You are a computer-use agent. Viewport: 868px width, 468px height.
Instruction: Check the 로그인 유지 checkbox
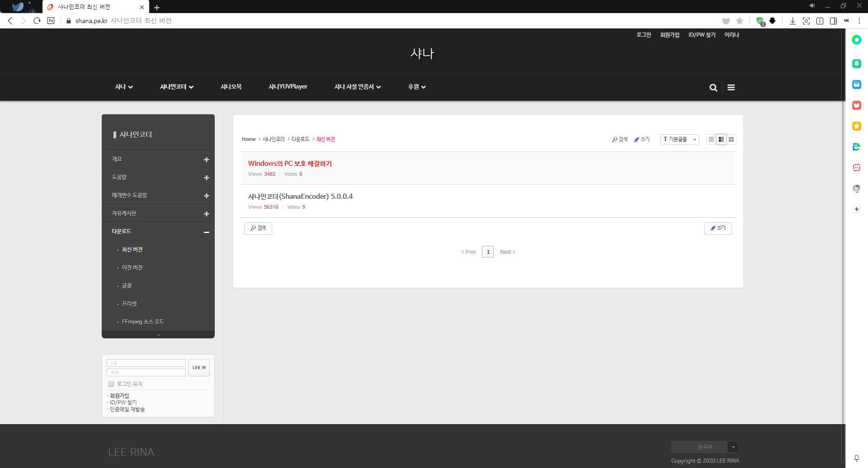click(x=111, y=384)
